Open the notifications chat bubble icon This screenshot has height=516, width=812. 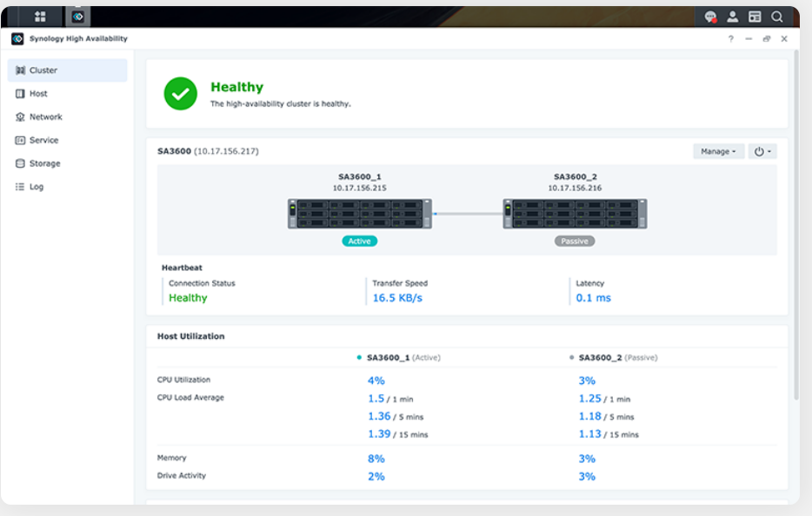pyautogui.click(x=710, y=17)
